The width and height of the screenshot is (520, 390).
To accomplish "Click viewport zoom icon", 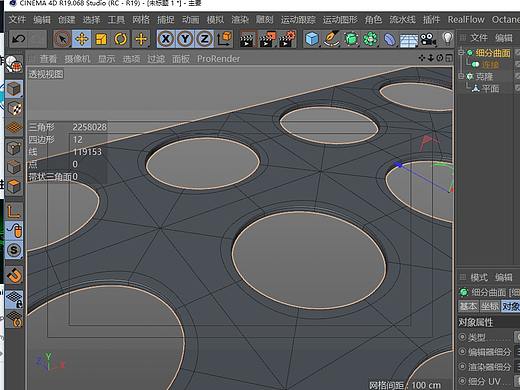I will [431, 58].
